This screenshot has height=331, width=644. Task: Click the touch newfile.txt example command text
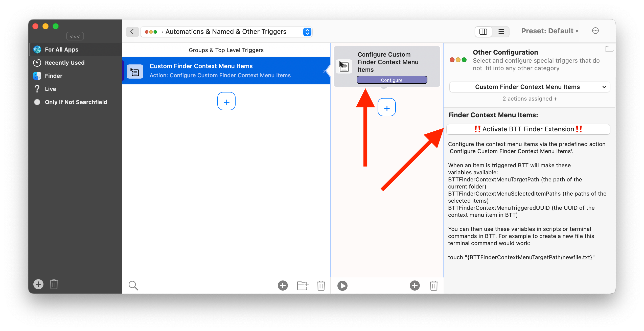tap(521, 257)
